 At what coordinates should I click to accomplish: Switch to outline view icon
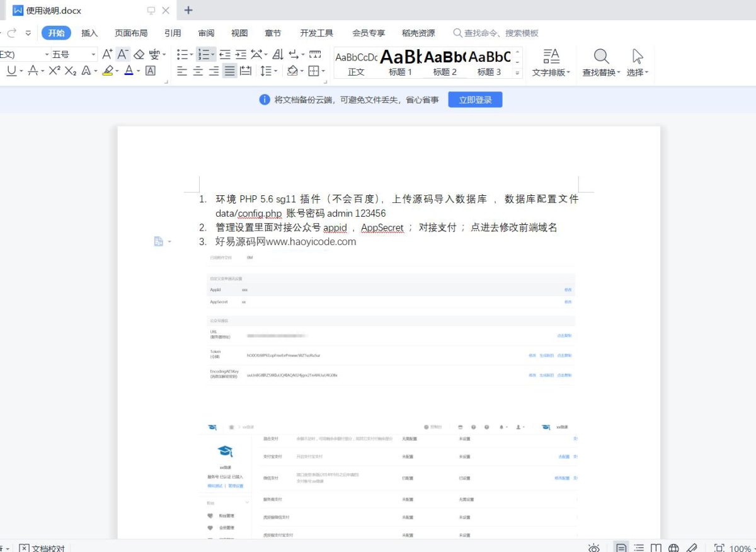[x=639, y=548]
